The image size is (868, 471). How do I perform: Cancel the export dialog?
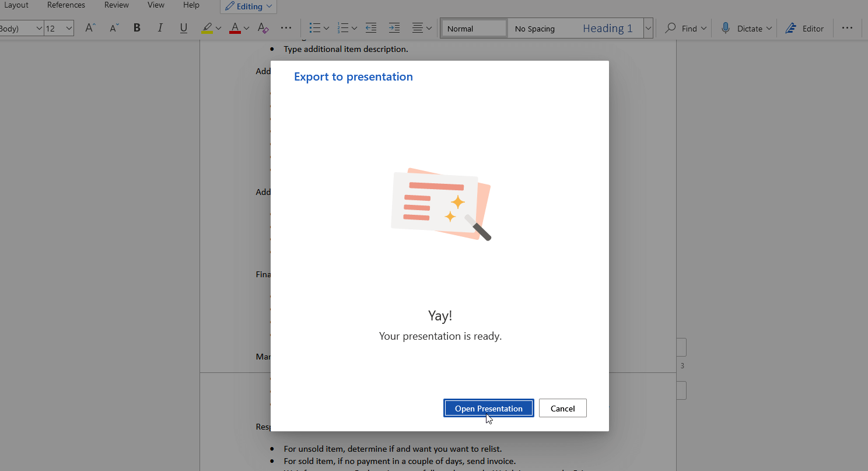pos(562,409)
